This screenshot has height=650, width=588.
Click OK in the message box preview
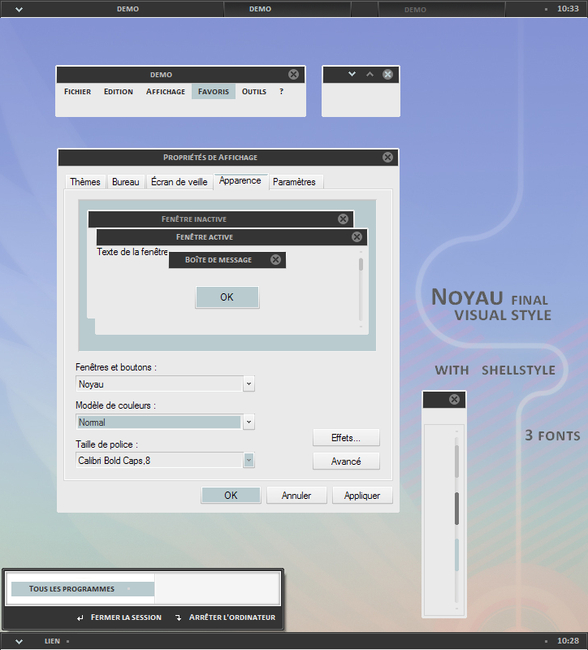coord(227,297)
